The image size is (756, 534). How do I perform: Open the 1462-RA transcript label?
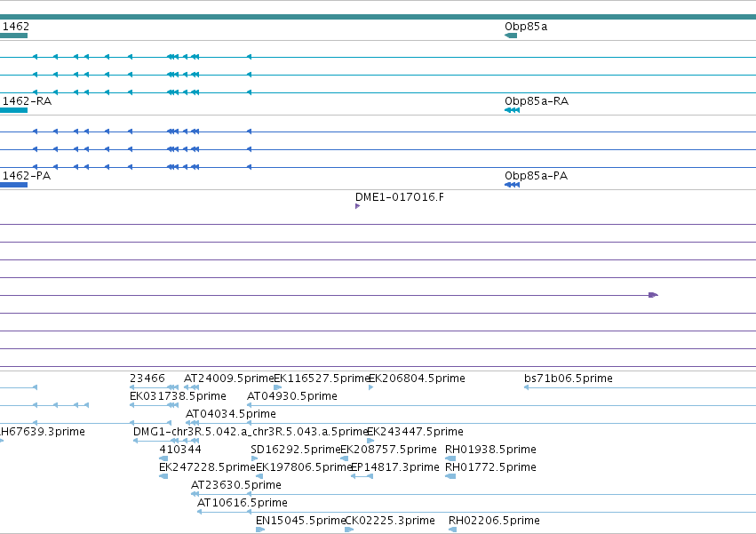pyautogui.click(x=27, y=101)
